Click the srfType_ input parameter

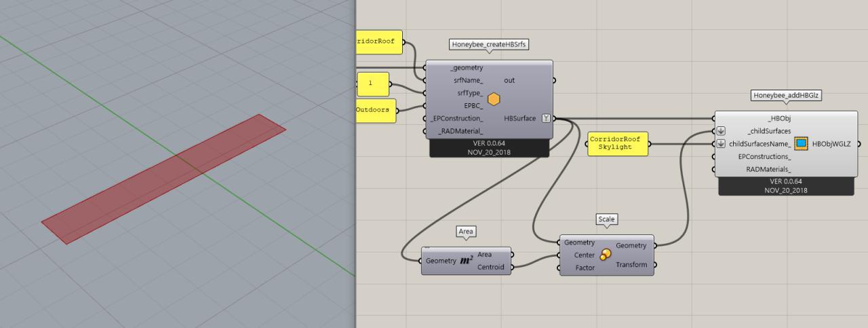pyautogui.click(x=469, y=92)
